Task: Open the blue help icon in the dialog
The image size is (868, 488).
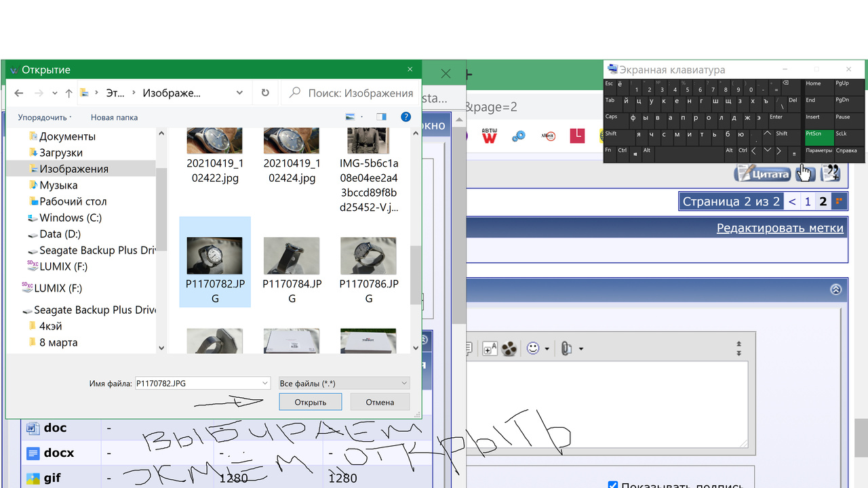Action: (x=406, y=117)
